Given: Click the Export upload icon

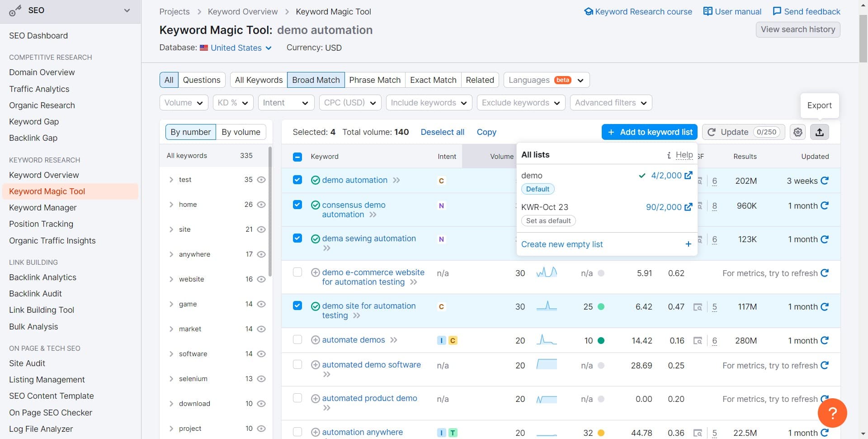Looking at the screenshot, I should click(819, 132).
